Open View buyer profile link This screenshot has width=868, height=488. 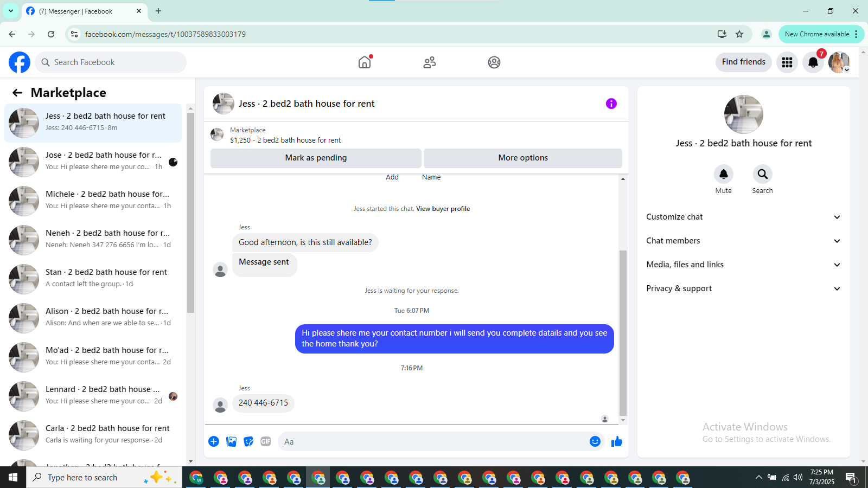click(x=443, y=209)
